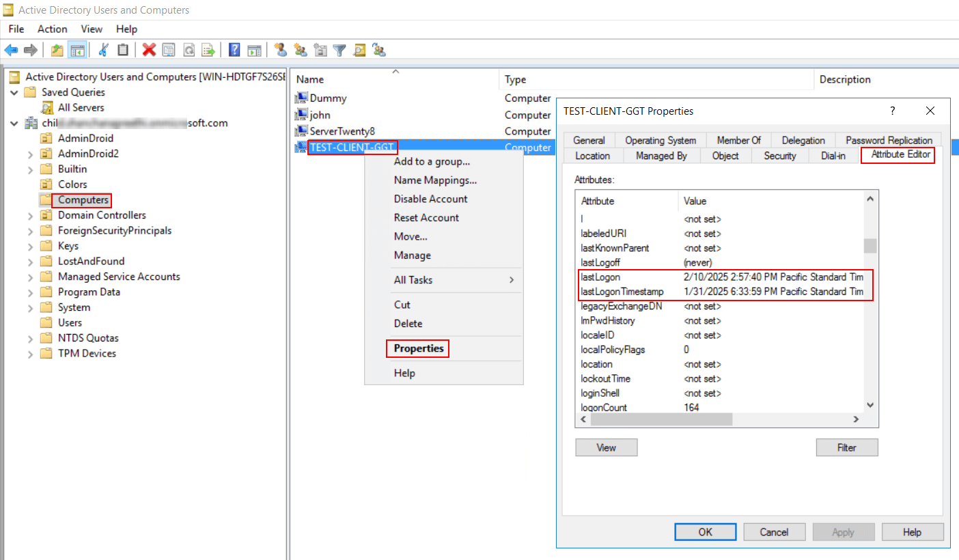Create a new user with toolbar icon
This screenshot has width=959, height=560.
(x=280, y=49)
